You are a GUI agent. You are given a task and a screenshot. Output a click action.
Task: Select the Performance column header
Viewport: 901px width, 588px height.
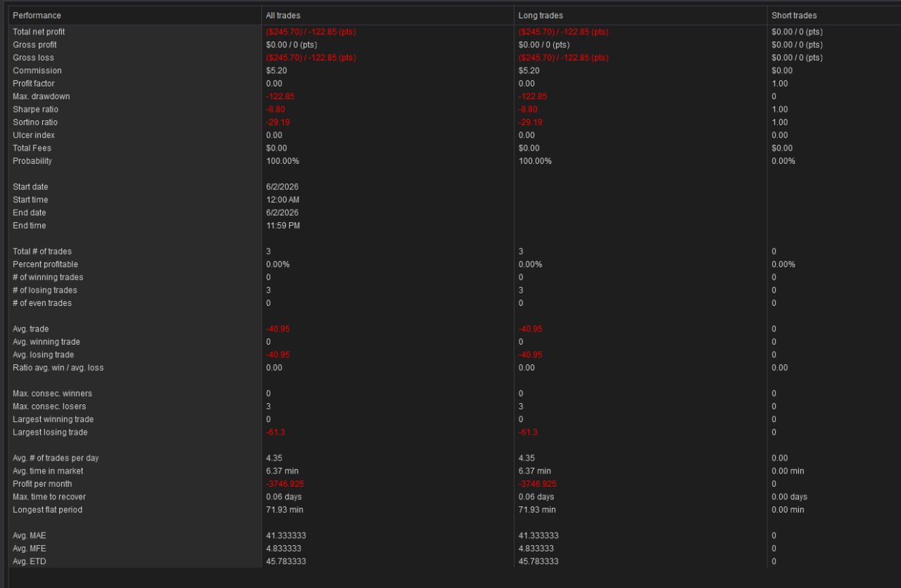click(x=135, y=15)
